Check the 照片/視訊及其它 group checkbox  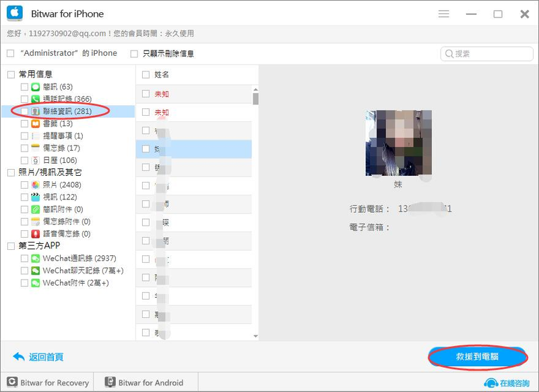11,172
